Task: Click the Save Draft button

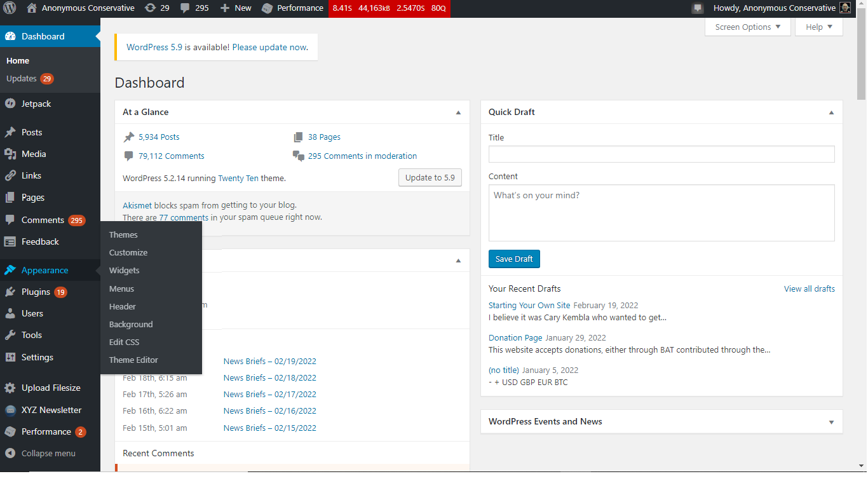Action: (514, 259)
